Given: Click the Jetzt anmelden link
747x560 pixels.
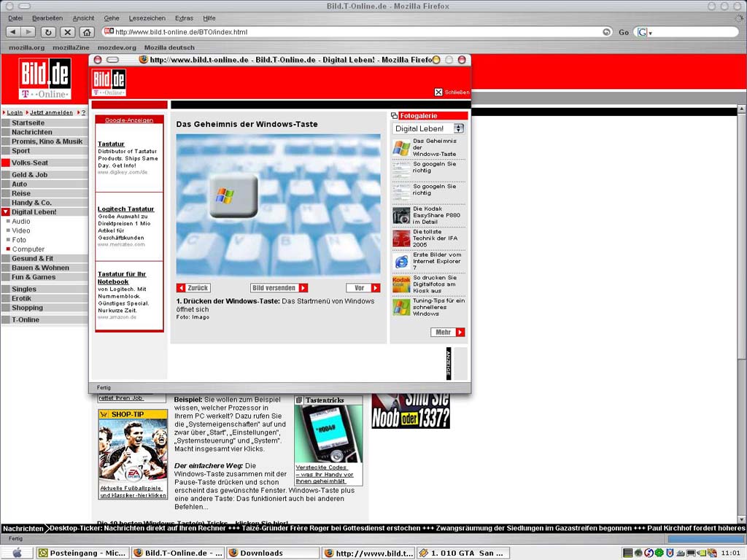Looking at the screenshot, I should coord(52,113).
